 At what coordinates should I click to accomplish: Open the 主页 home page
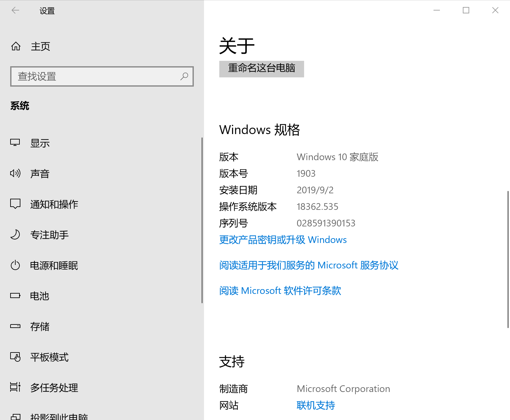40,46
